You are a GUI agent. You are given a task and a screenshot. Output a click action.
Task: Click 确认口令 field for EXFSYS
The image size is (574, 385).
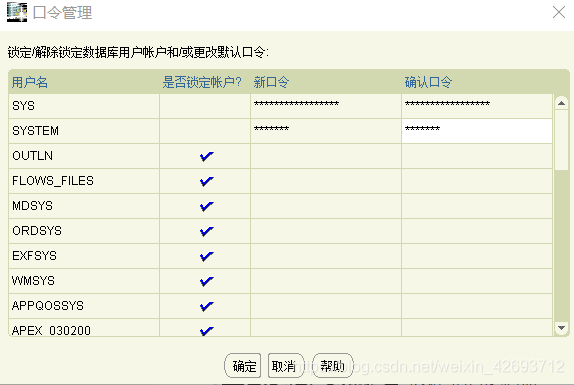[x=477, y=256]
